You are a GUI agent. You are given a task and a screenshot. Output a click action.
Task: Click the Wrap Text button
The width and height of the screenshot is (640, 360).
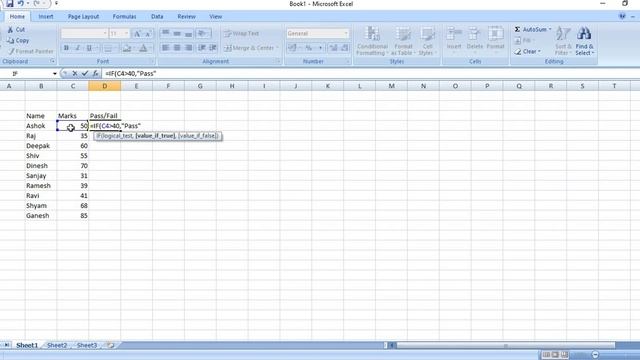click(242, 33)
